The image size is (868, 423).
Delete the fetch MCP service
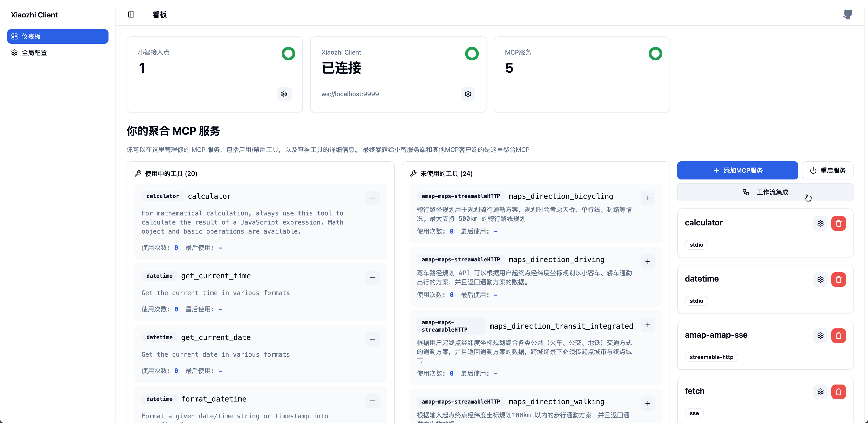click(x=838, y=392)
